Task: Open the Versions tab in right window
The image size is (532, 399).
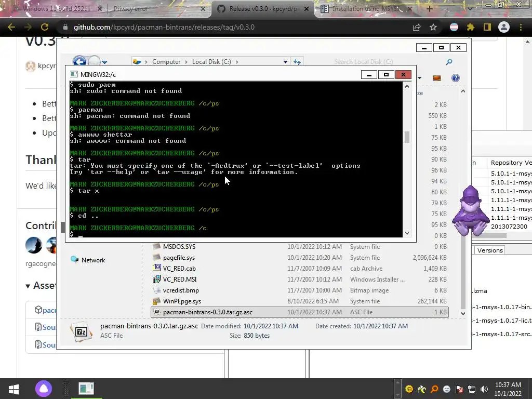Action: pos(489,250)
